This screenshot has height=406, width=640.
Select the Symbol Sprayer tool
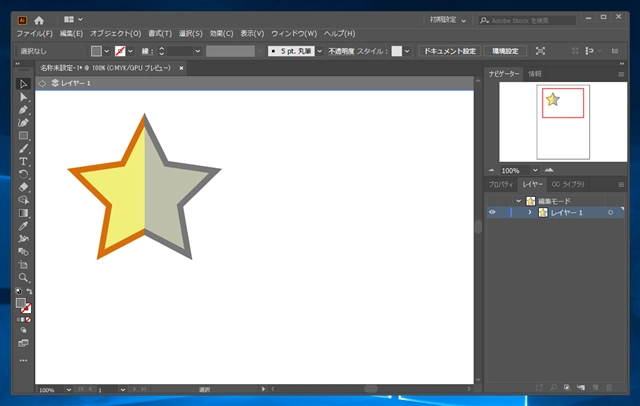pyautogui.click(x=23, y=239)
